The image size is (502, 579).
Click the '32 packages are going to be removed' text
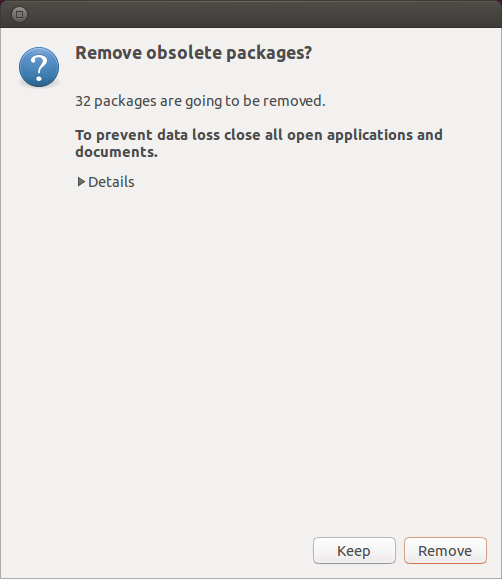200,101
